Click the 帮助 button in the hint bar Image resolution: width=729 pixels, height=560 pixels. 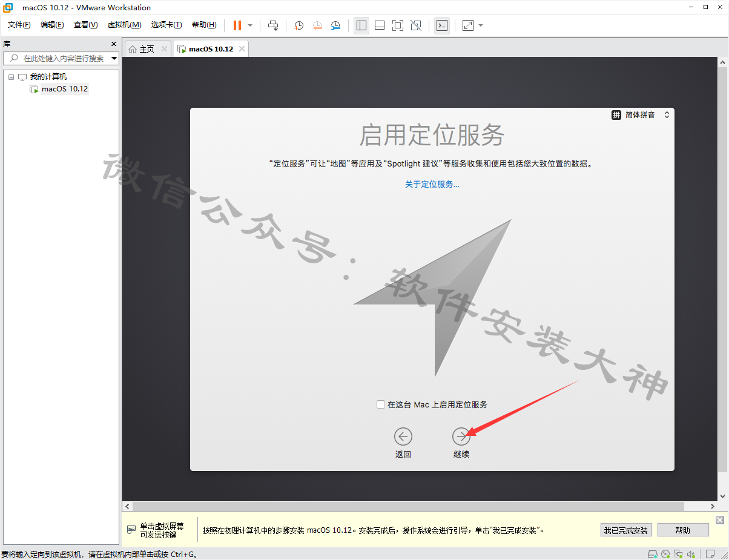[683, 530]
